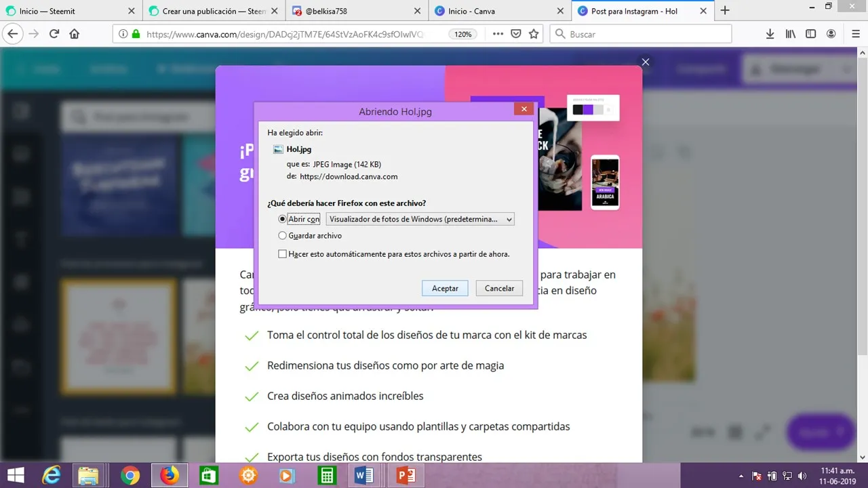
Task: Open page actions three-dots menu
Action: click(498, 34)
